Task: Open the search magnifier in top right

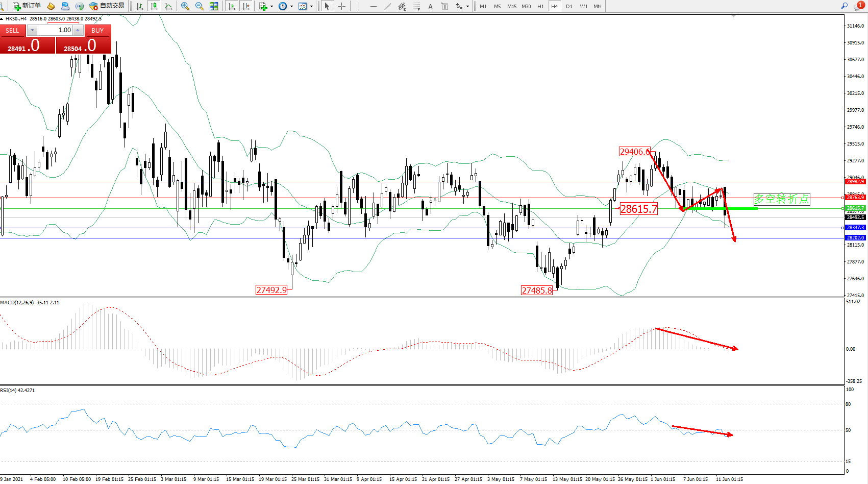Action: click(845, 6)
